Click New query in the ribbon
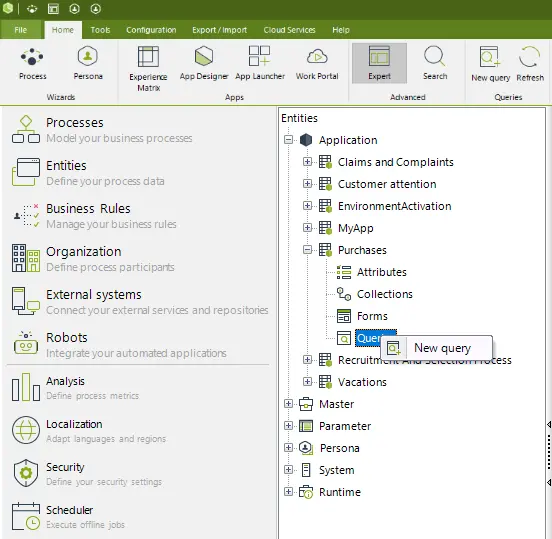552x539 pixels. pos(490,64)
